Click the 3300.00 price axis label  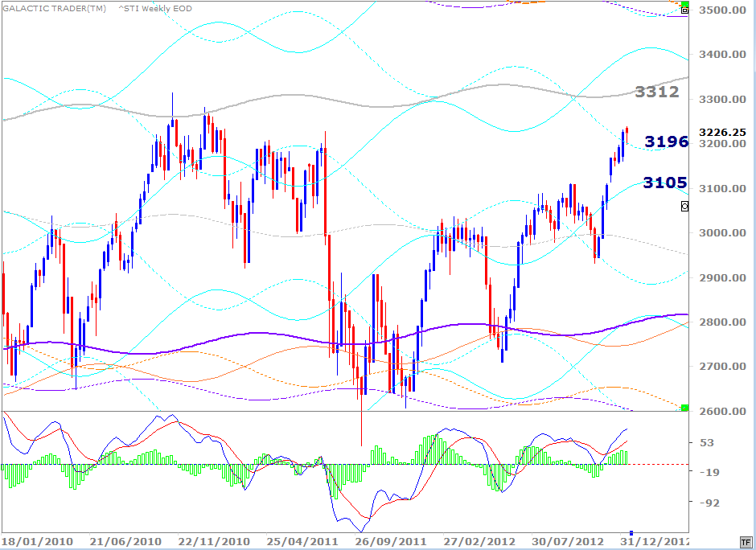tap(723, 99)
